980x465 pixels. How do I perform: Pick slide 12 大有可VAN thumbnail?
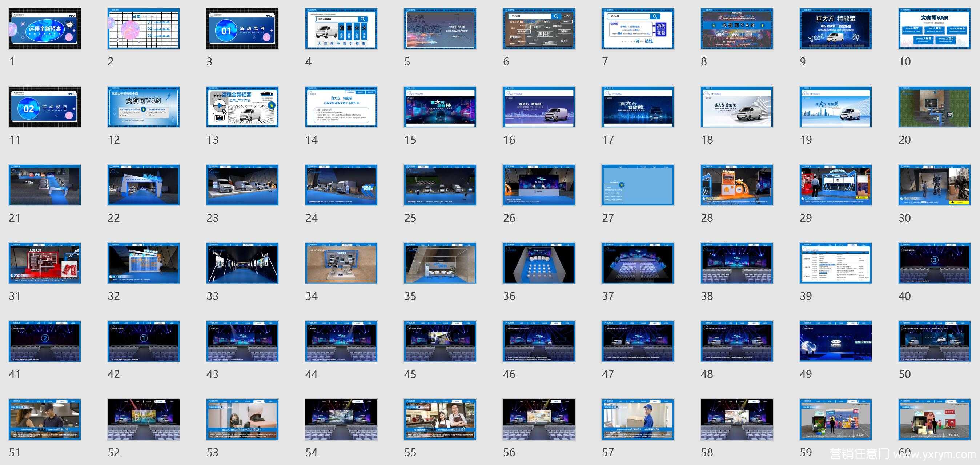click(144, 107)
